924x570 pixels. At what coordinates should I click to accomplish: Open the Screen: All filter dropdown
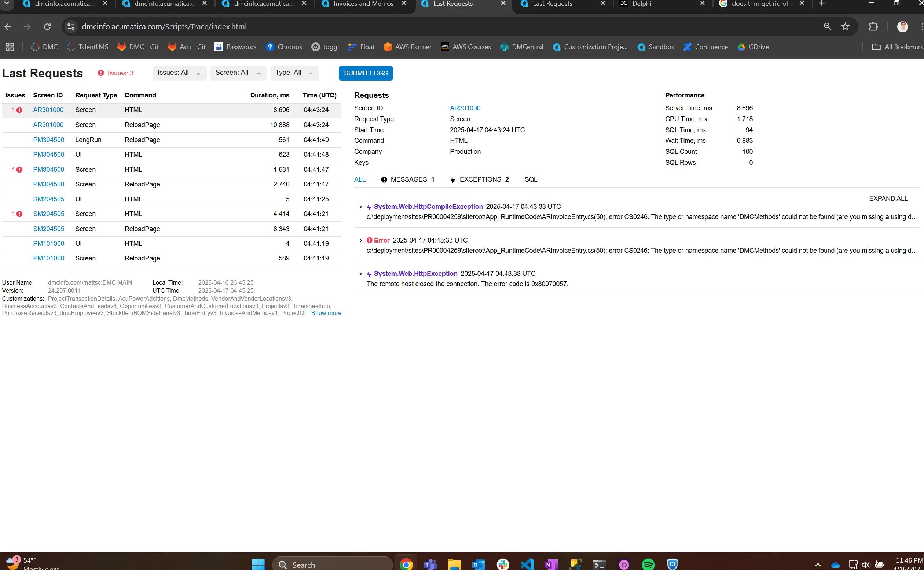pyautogui.click(x=238, y=73)
